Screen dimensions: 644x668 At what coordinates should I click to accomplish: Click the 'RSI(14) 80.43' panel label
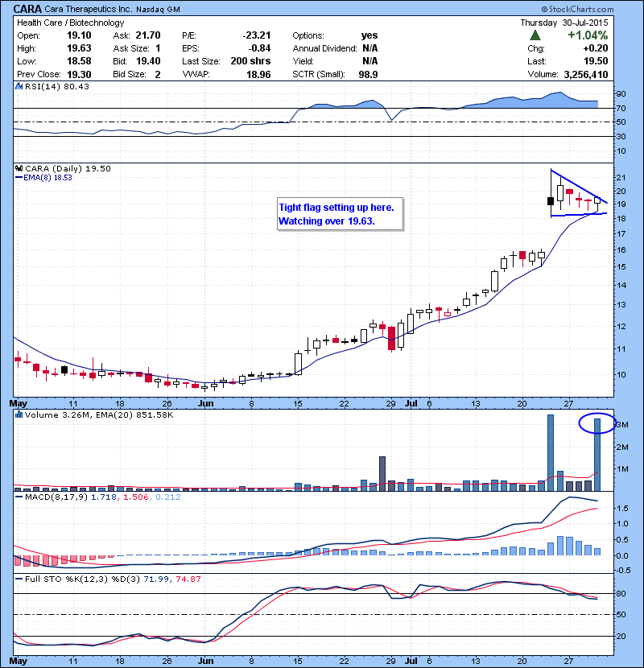tap(57, 86)
